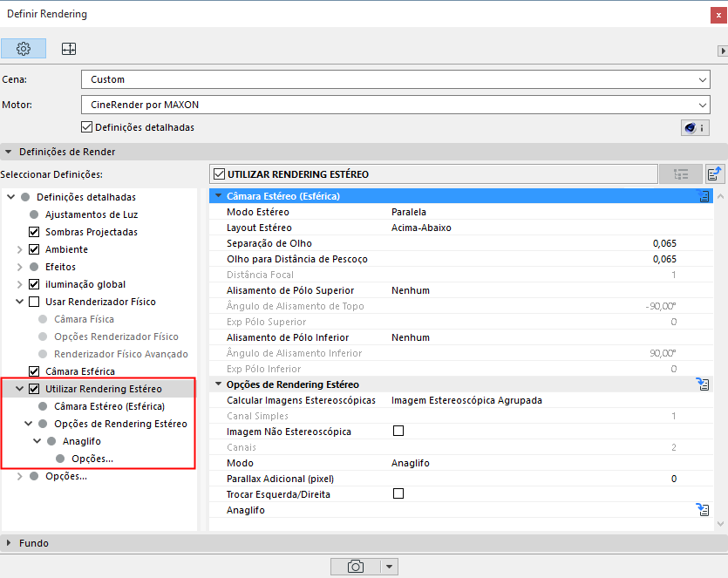Viewport: 728px width, 578px height.
Task: Expand the Ambiente tree node
Action: [x=19, y=250]
